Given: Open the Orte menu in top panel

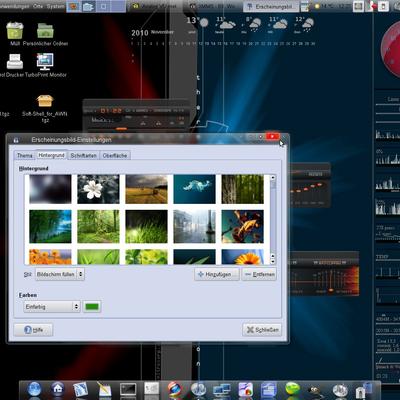Looking at the screenshot, I should [38, 6].
